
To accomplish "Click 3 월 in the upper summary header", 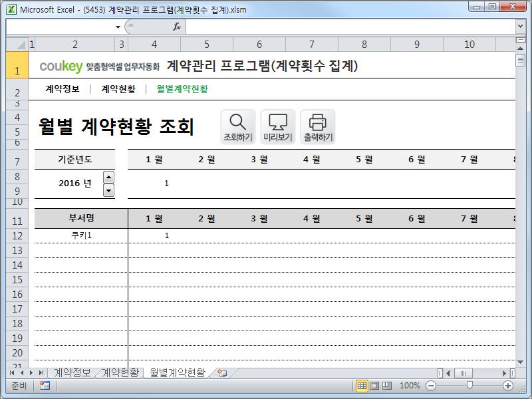I will tap(259, 159).
